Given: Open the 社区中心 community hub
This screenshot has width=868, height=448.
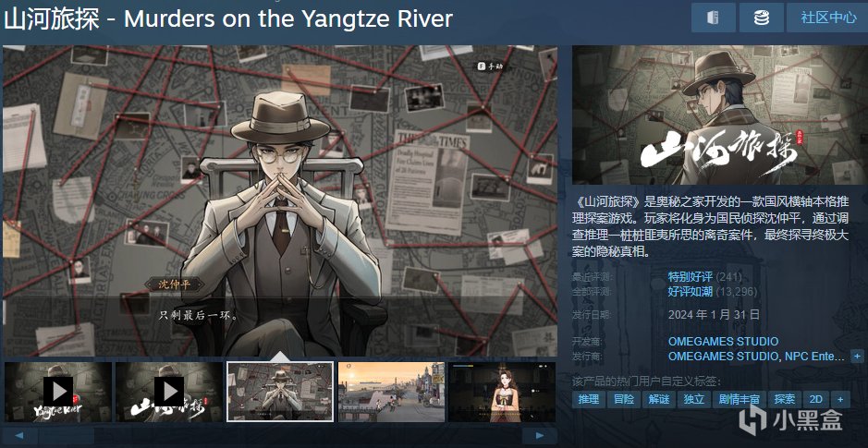Looking at the screenshot, I should (827, 18).
